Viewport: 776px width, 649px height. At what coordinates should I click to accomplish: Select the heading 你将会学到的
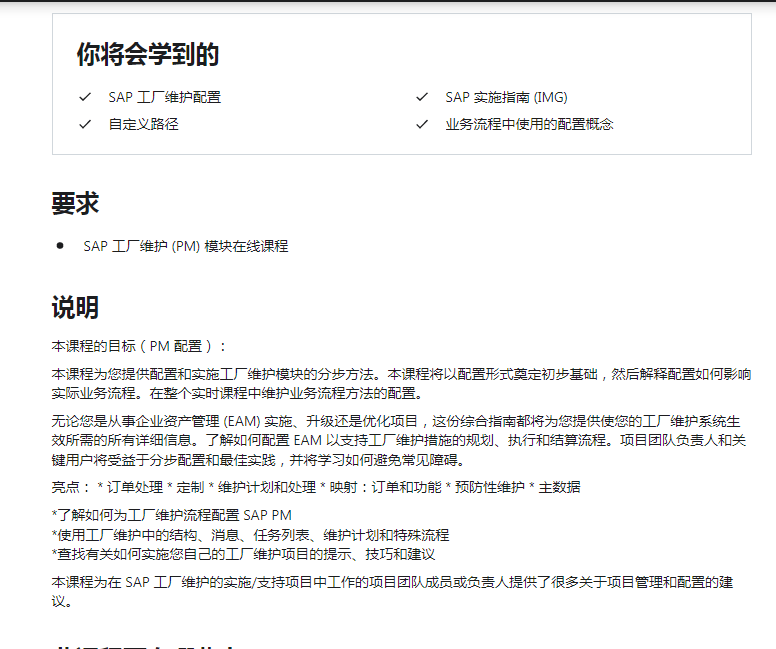147,54
